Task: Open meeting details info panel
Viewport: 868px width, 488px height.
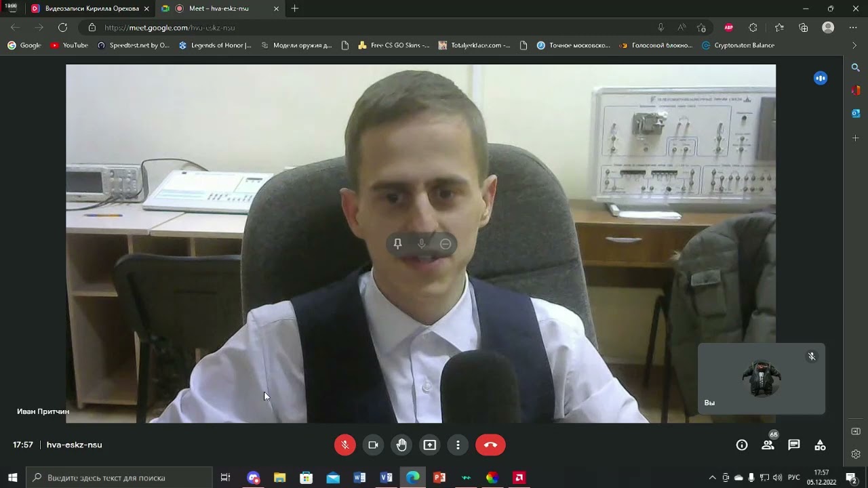Action: [742, 445]
